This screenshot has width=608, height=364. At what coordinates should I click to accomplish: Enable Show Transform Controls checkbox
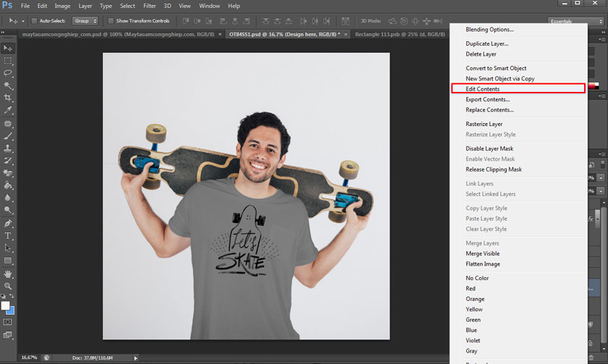click(111, 21)
